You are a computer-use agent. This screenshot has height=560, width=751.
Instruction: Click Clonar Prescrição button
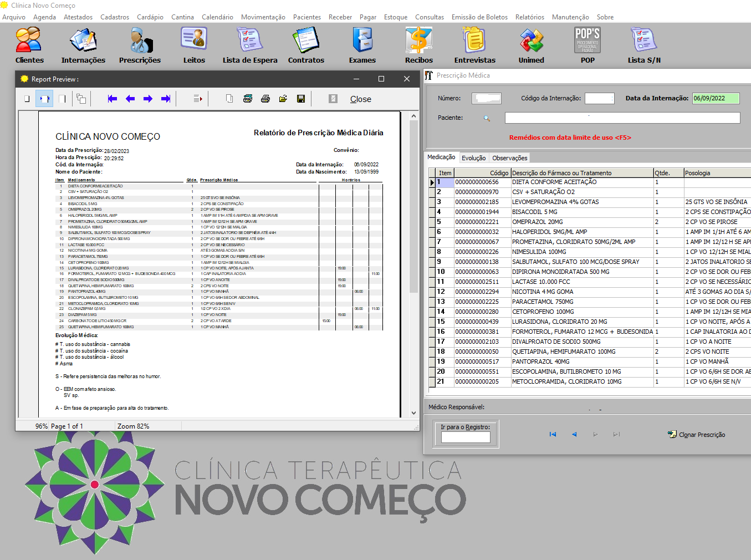coord(697,435)
